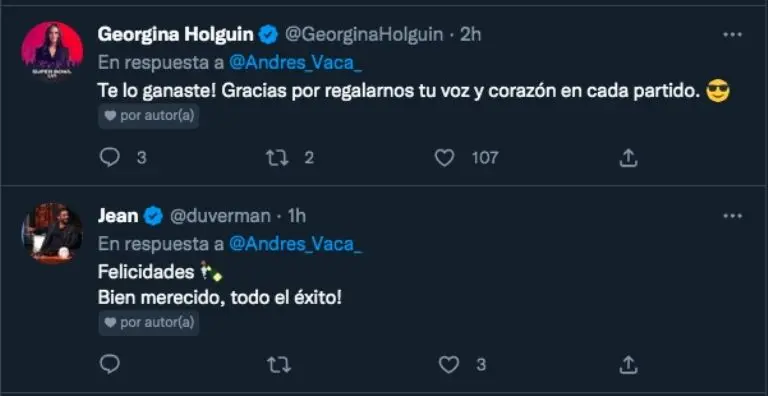Select 'por autor(a)' badge under Jean's tweet
This screenshot has height=396, width=768.
[x=149, y=322]
